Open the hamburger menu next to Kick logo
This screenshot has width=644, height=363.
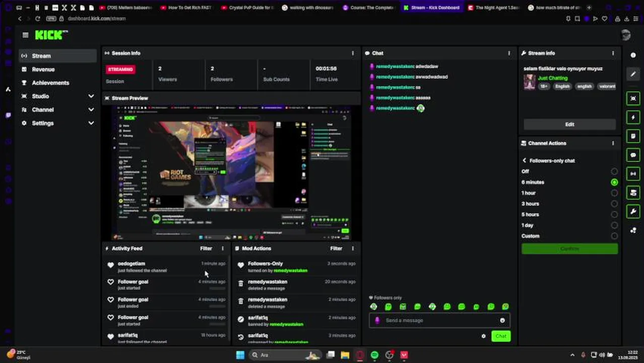click(25, 35)
